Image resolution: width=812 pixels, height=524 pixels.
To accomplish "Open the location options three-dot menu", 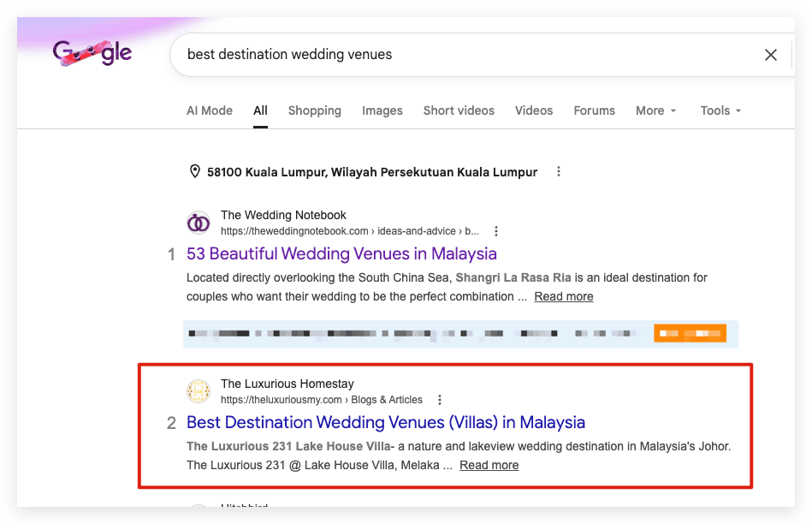I will (x=558, y=171).
